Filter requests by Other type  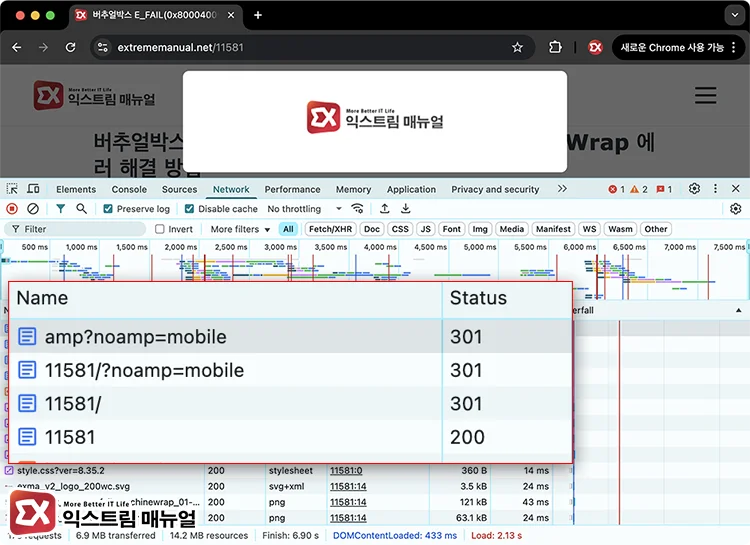pyautogui.click(x=656, y=229)
